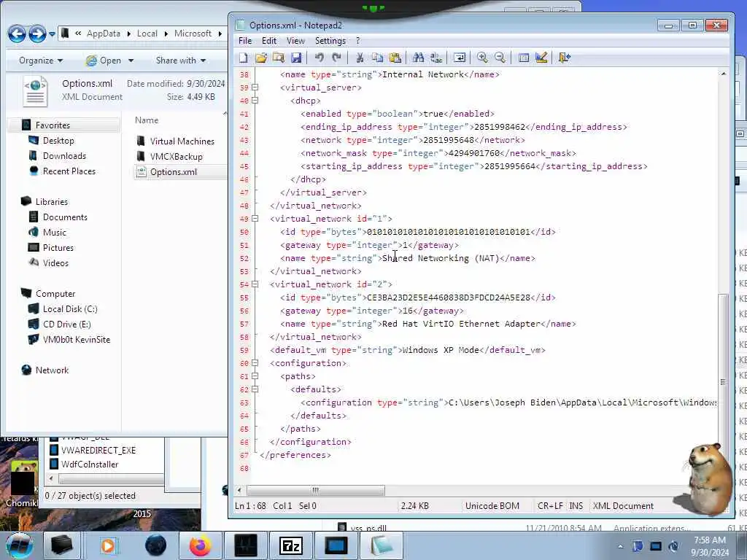Zoom out with the minus magnifier

point(500,58)
